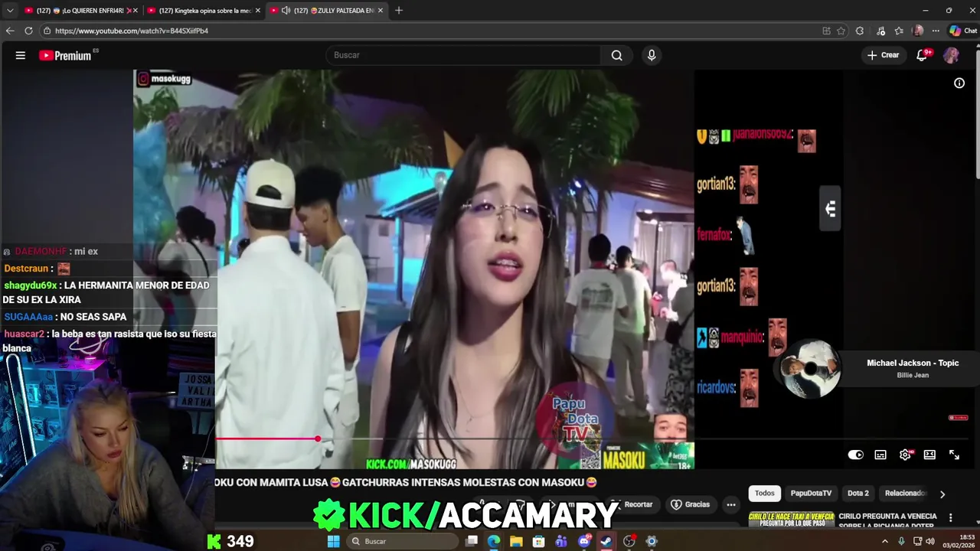This screenshot has width=980, height=551.
Task: Click the Crear button
Action: pyautogui.click(x=884, y=55)
